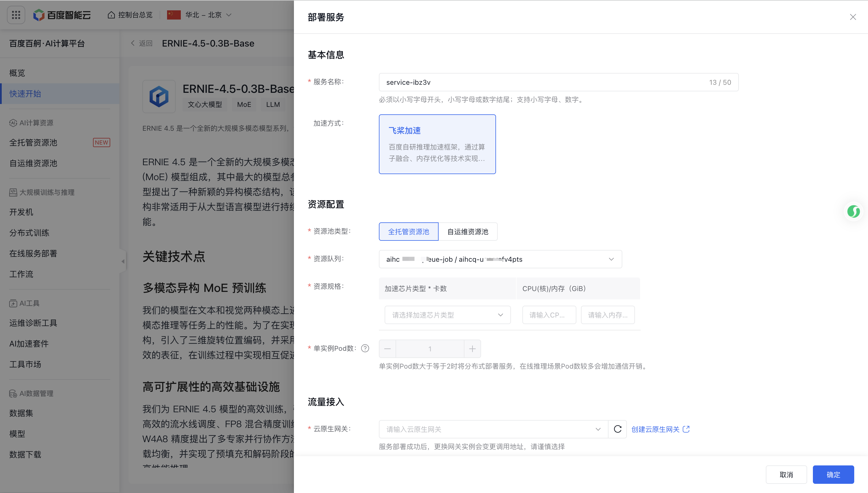Select the 飞桨加速 acceleration card
Screen dimensions: 868x493
click(x=437, y=144)
